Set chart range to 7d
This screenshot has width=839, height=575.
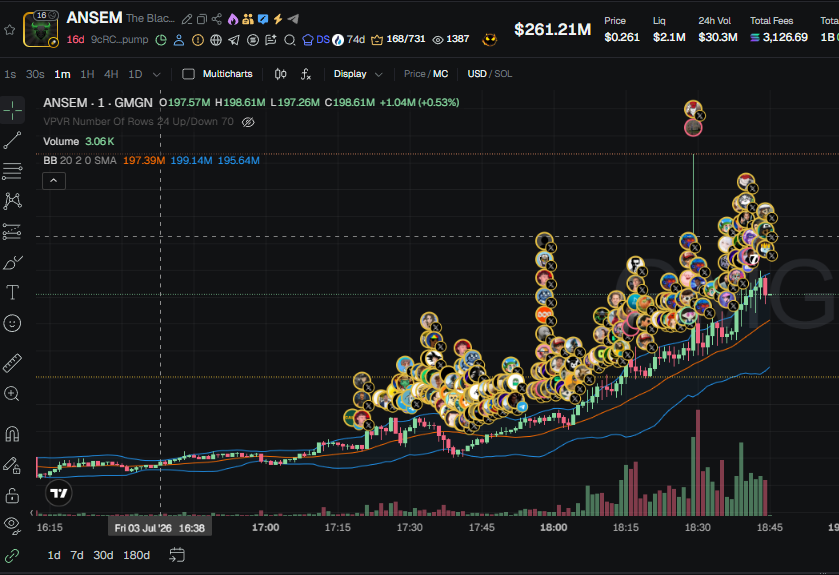(77, 555)
